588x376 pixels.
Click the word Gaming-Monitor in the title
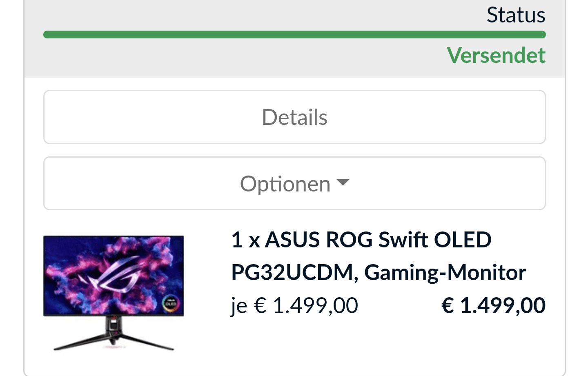[x=445, y=272]
